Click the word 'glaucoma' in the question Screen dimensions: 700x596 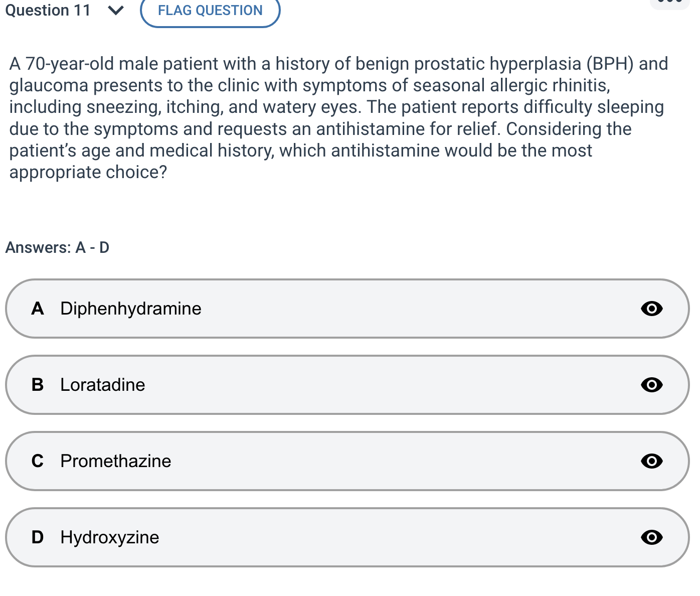(49, 86)
